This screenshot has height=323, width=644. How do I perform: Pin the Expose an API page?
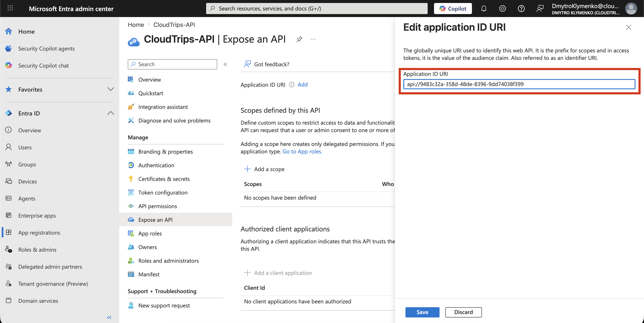299,39
